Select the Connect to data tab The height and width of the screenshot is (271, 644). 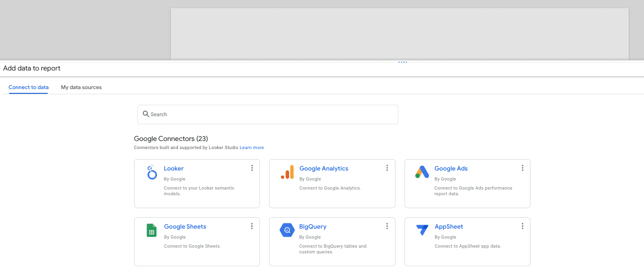(x=29, y=88)
